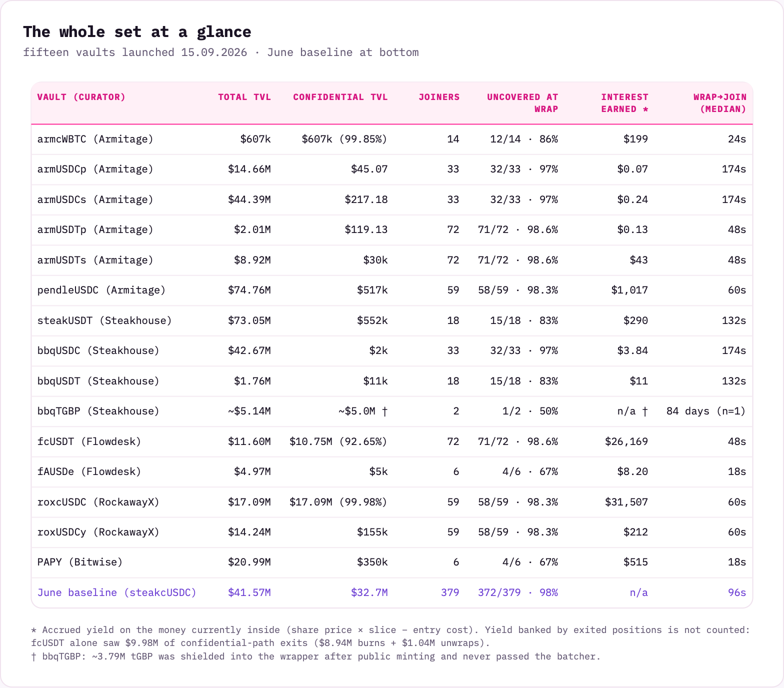Select the "armUSDTp (Armitage)" vault name
The width and height of the screenshot is (784, 688).
click(x=95, y=229)
